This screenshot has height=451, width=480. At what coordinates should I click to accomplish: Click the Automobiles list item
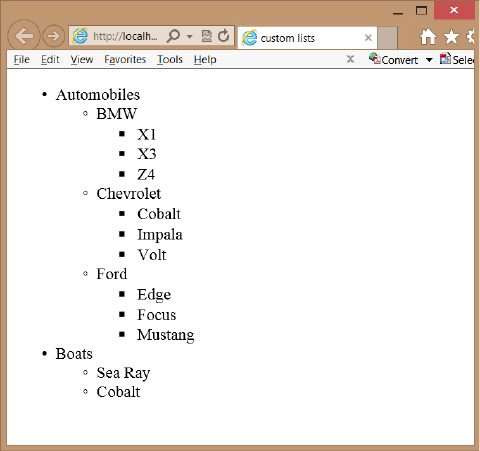pyautogui.click(x=98, y=95)
